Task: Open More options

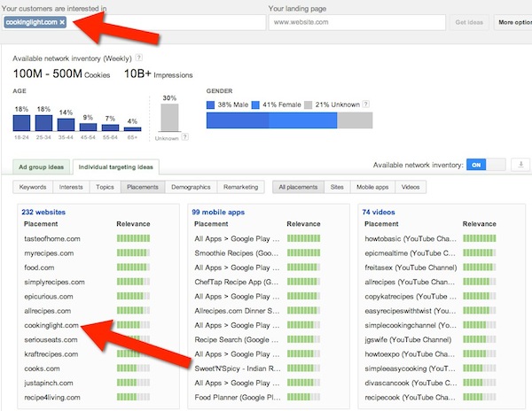Action: 513,22
